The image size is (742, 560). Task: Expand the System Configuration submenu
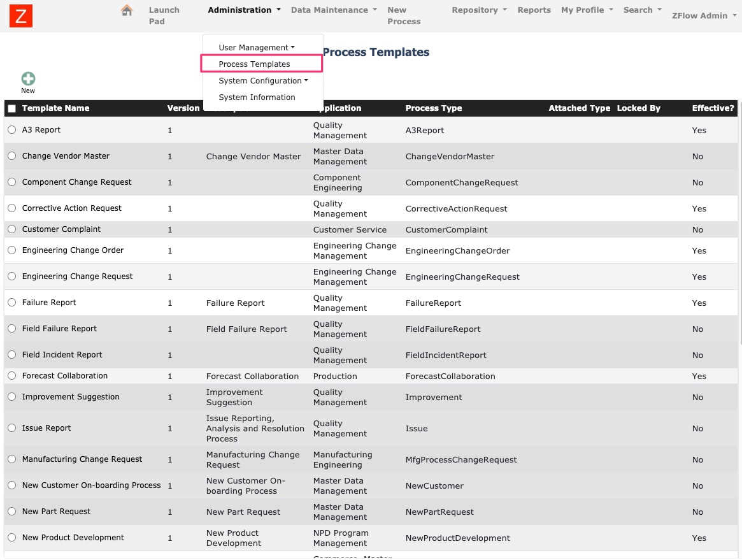pyautogui.click(x=263, y=80)
